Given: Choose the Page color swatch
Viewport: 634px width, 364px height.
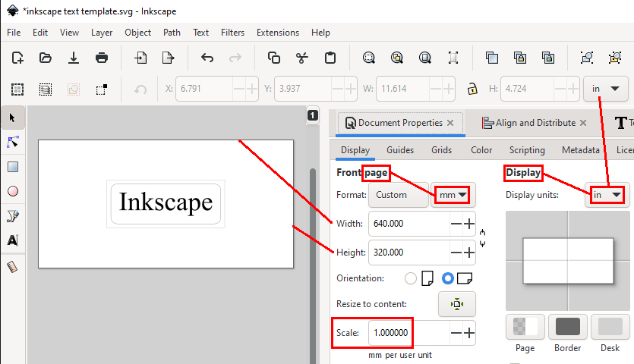Looking at the screenshot, I should click(x=525, y=327).
